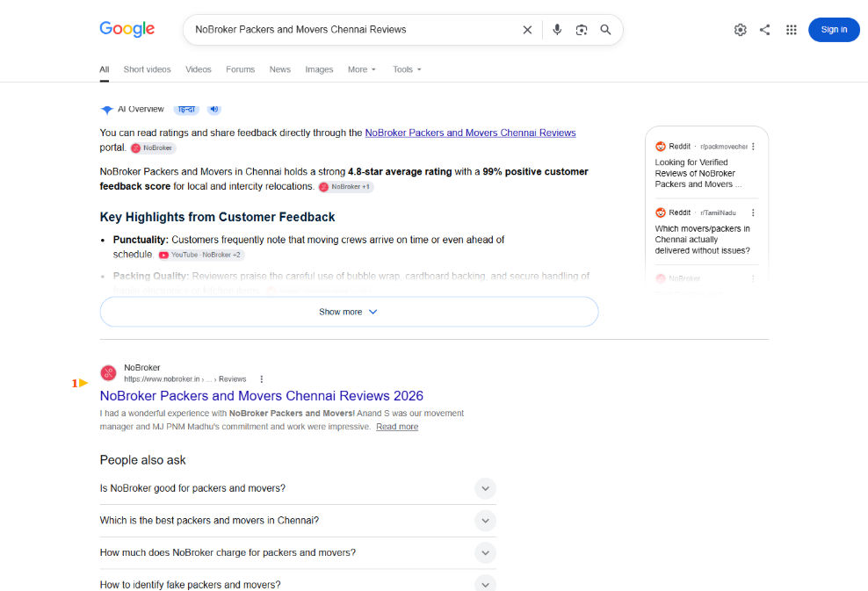Screen dimensions: 868x591
Task: Open Quick Settings gear icon
Action: 740,30
